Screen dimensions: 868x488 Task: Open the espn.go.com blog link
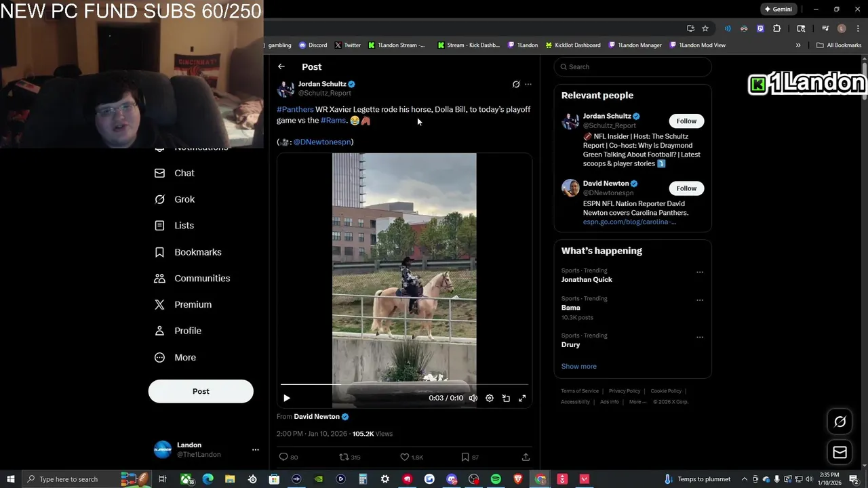[x=629, y=222]
